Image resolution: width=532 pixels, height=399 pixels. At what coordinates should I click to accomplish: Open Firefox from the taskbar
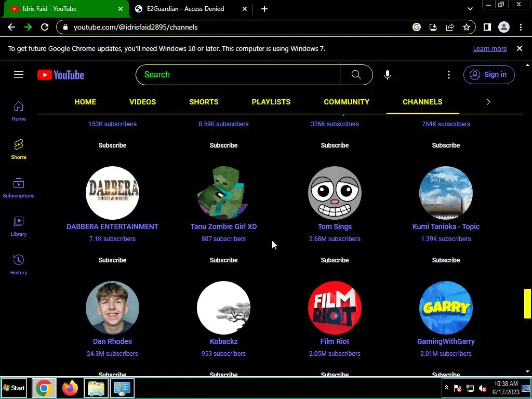coord(70,388)
